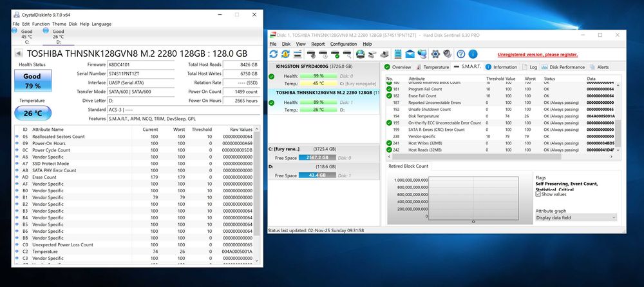Select the D: drive orb in CrystalDiskInfo
Screen dimensions: 644x287
click(46, 30)
